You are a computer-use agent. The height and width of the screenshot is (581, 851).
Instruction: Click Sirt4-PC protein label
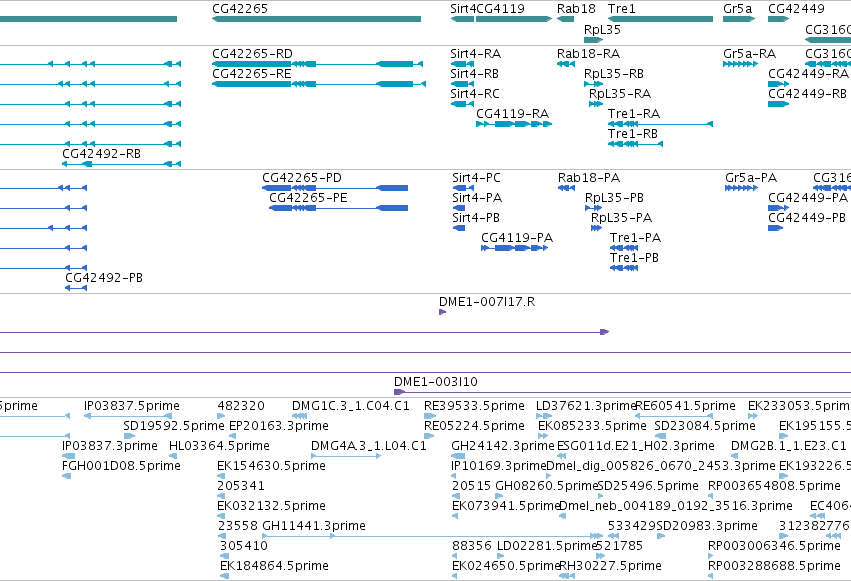[477, 178]
